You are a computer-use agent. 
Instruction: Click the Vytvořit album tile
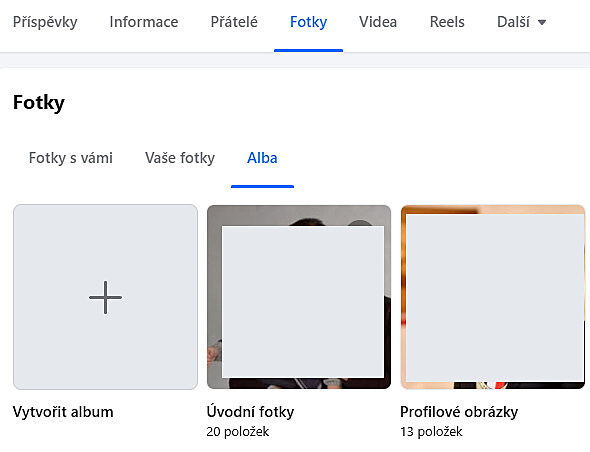click(x=105, y=297)
